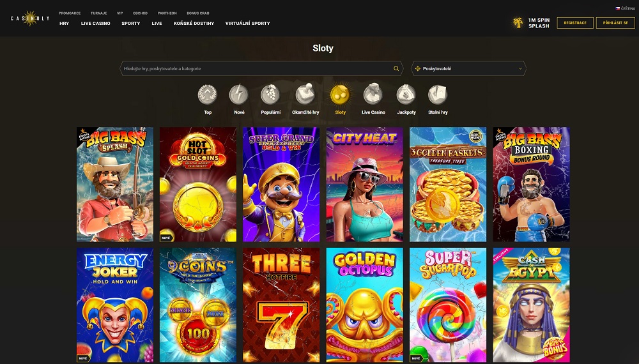
Task: Open Golden Octopus game
Action: pyautogui.click(x=365, y=305)
